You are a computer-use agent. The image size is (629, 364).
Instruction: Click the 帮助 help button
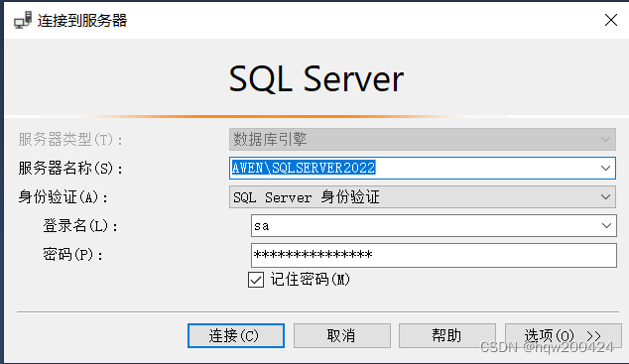446,335
